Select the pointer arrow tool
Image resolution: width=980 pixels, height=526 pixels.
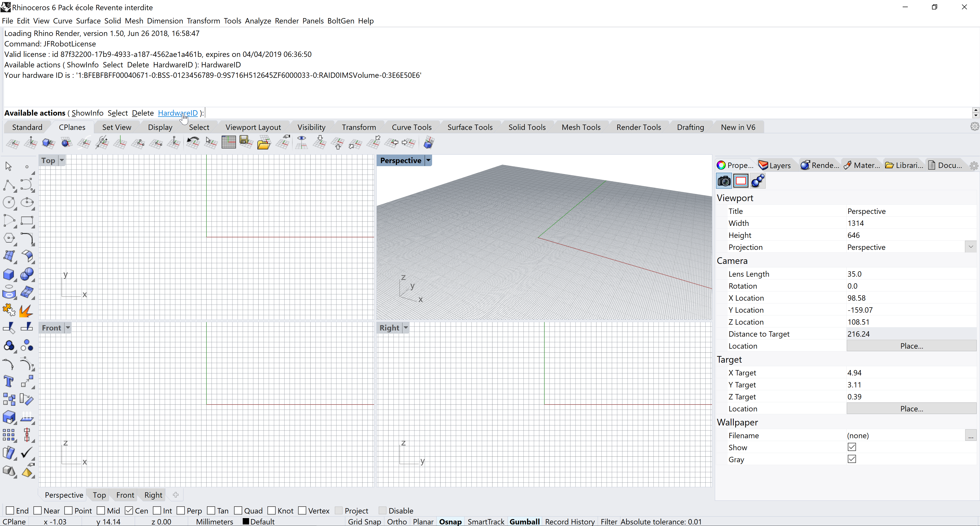tap(9, 166)
